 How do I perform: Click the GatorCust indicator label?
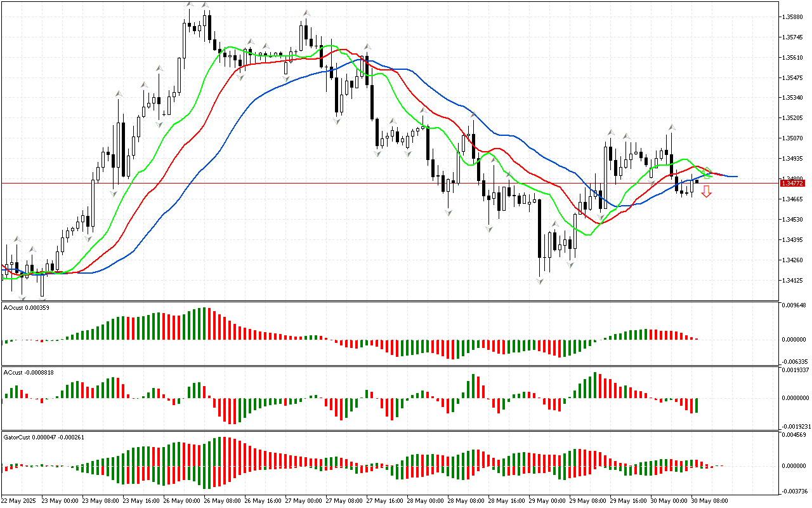pos(43,437)
